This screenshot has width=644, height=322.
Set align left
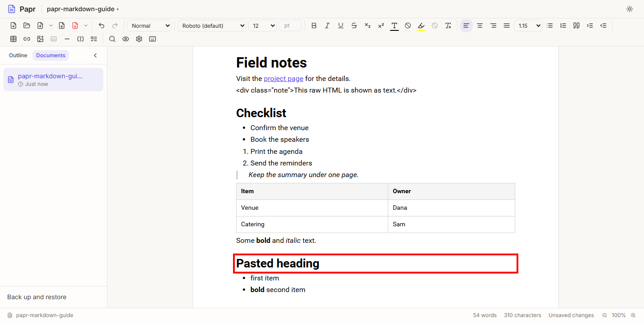click(466, 25)
